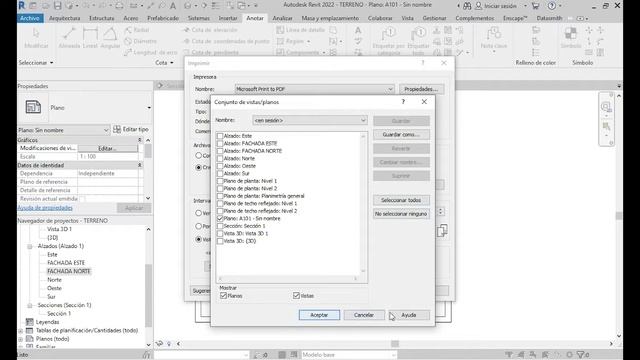Click 'Guardar como...' button
The height and width of the screenshot is (360, 640).
401,135
